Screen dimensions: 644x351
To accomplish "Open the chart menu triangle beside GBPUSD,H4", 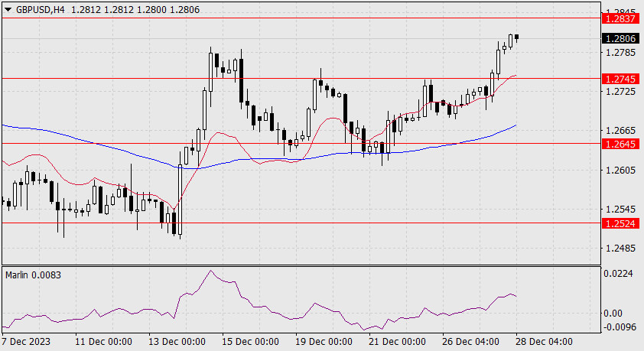I will (8, 9).
